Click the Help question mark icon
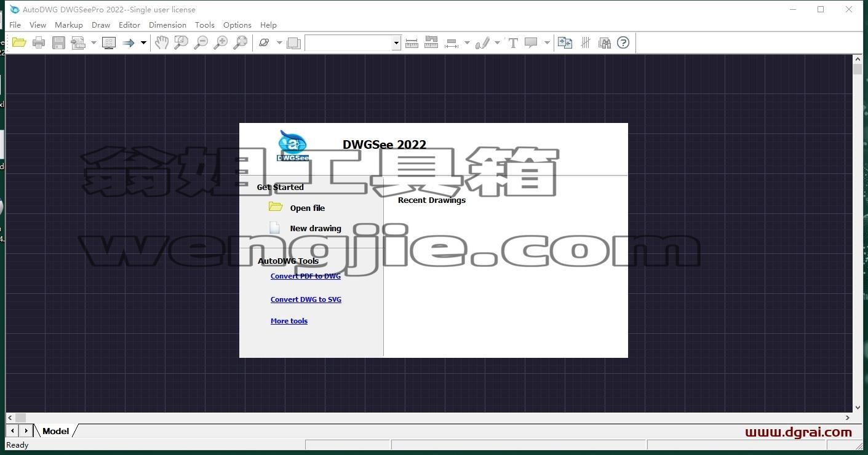Image resolution: width=868 pixels, height=455 pixels. [x=623, y=42]
